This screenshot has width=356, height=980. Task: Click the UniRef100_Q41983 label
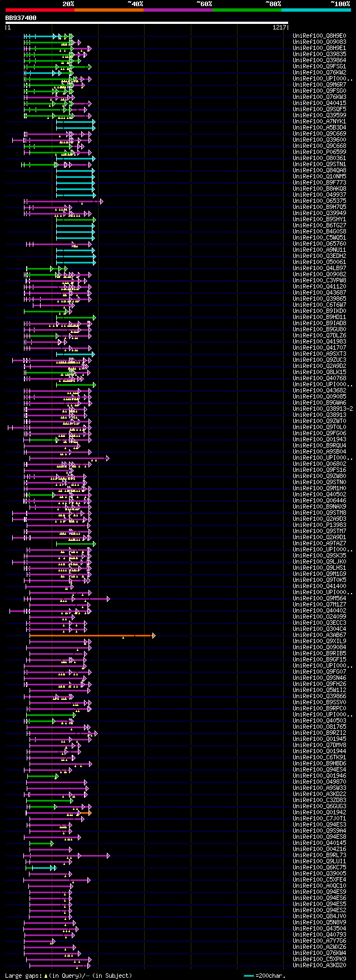[x=319, y=342]
